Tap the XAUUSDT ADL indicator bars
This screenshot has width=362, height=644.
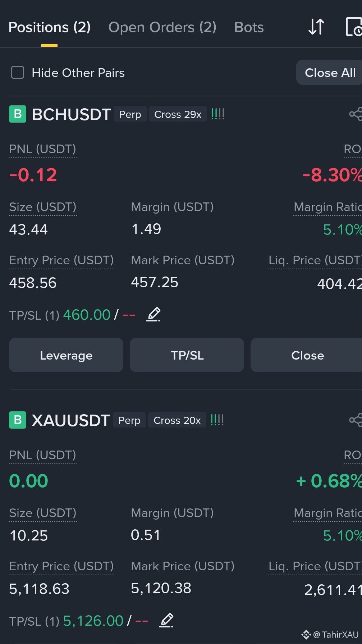217,420
